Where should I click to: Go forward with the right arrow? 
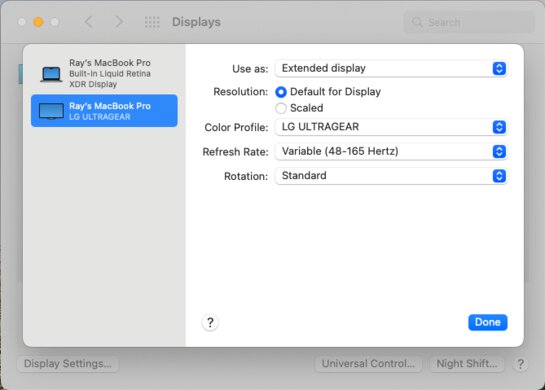coord(119,22)
